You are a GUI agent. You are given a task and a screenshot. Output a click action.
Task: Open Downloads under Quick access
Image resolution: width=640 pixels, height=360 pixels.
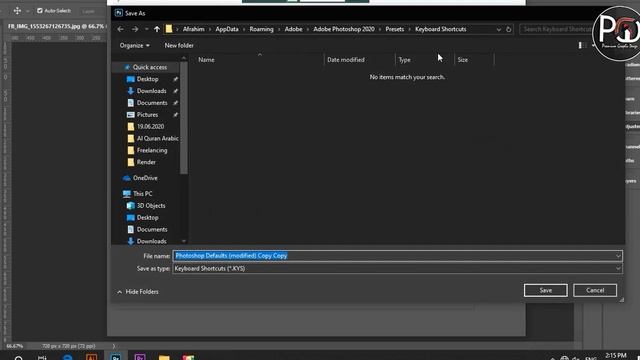tap(151, 91)
